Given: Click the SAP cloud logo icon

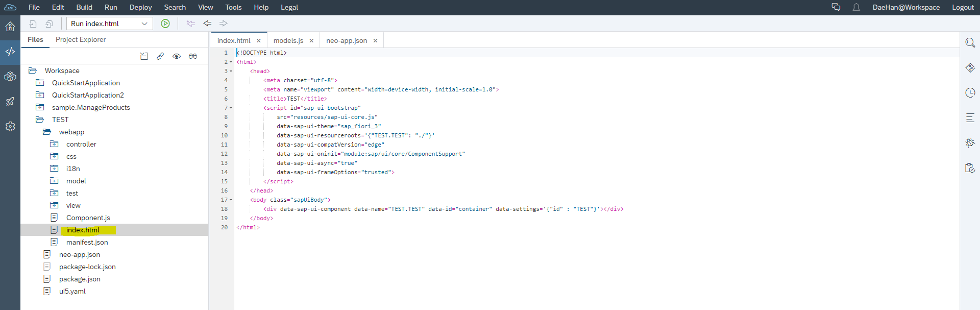Looking at the screenshot, I should tap(10, 7).
